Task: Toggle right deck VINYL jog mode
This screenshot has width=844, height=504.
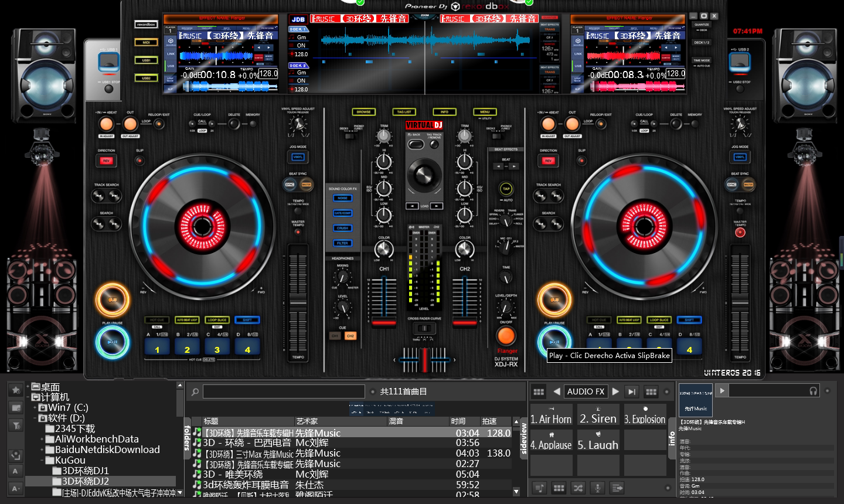Action: click(740, 157)
